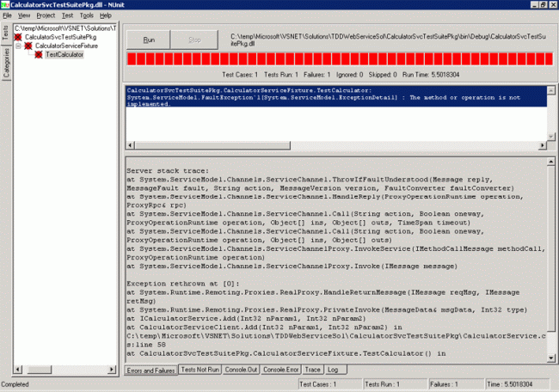Click the Run button

click(148, 40)
